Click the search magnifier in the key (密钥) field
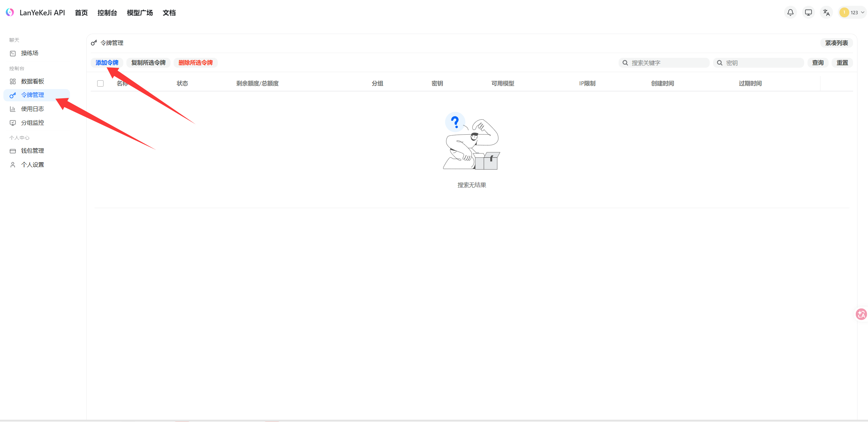Screen dimensions: 868x422 coord(720,63)
